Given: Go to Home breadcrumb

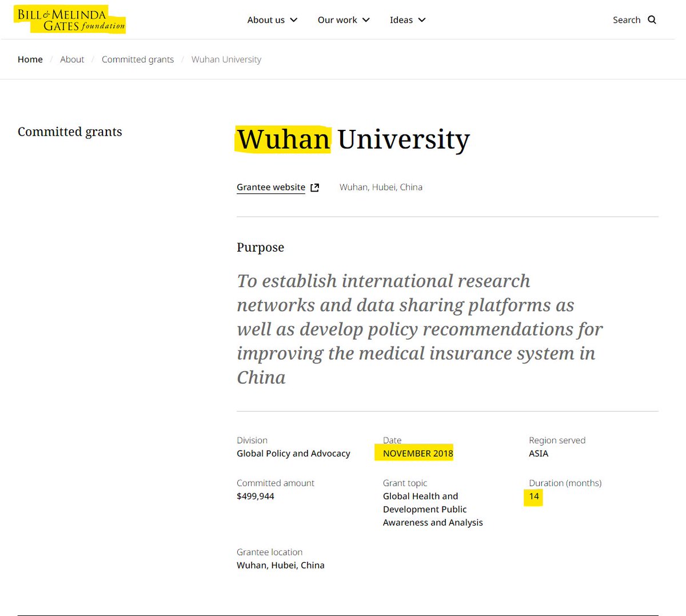Looking at the screenshot, I should click(x=30, y=59).
